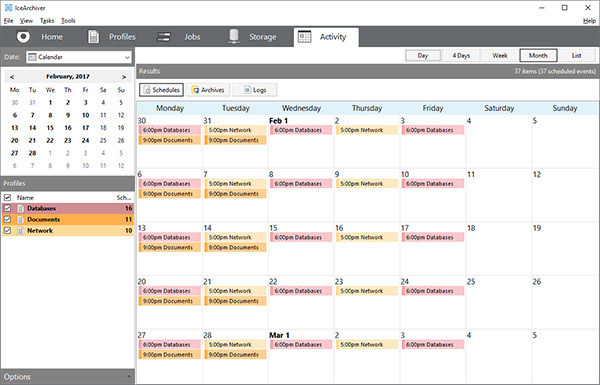Click the IceArchiver Home logo icon
600x385 pixels.
(x=23, y=37)
